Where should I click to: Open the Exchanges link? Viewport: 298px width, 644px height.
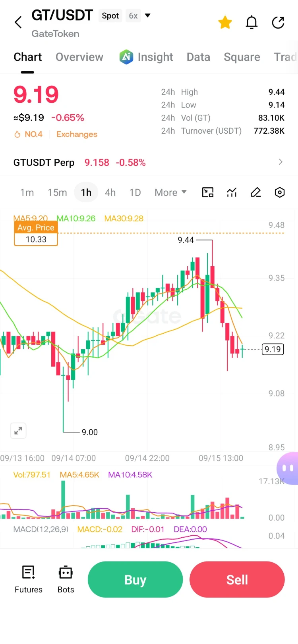pyautogui.click(x=77, y=134)
